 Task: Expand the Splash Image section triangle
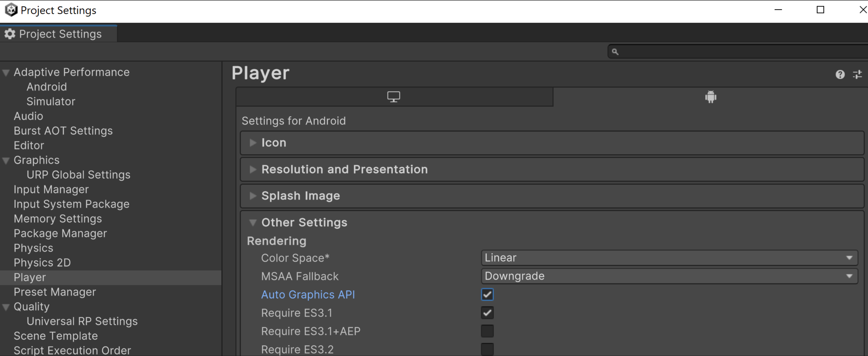(x=253, y=196)
